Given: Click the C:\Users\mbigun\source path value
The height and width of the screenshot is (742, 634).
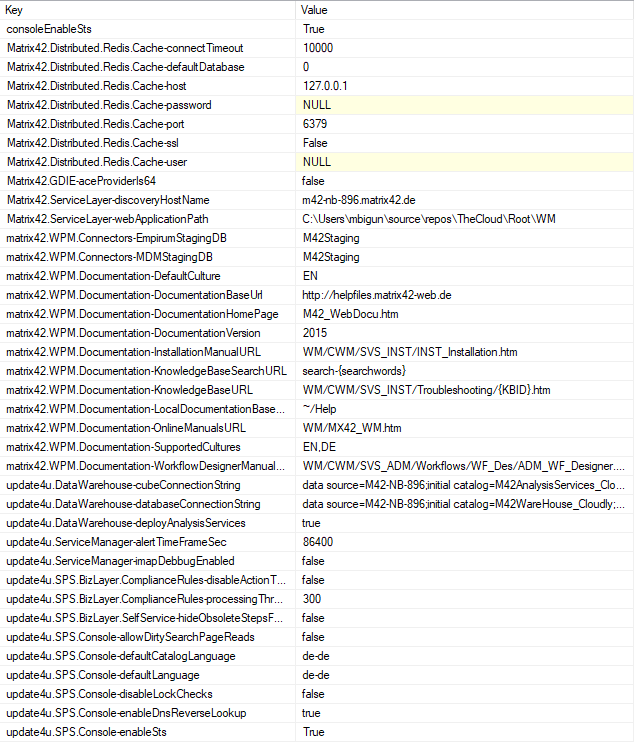Looking at the screenshot, I should pyautogui.click(x=465, y=219).
